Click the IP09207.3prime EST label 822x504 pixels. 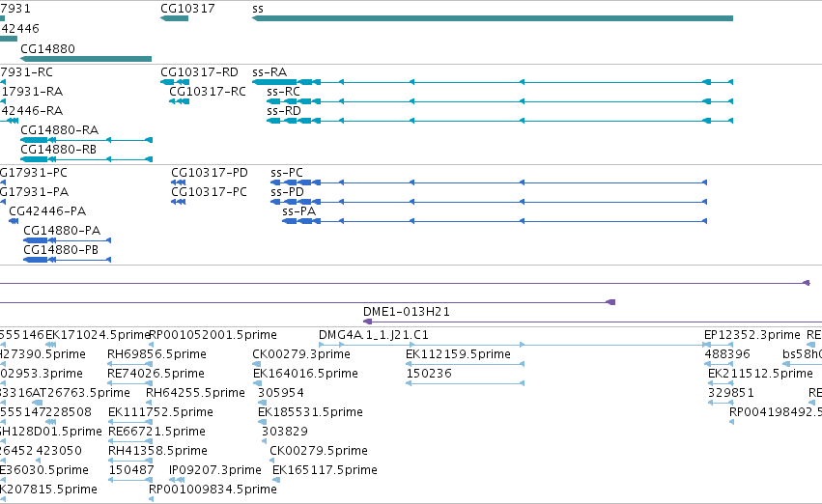point(215,470)
